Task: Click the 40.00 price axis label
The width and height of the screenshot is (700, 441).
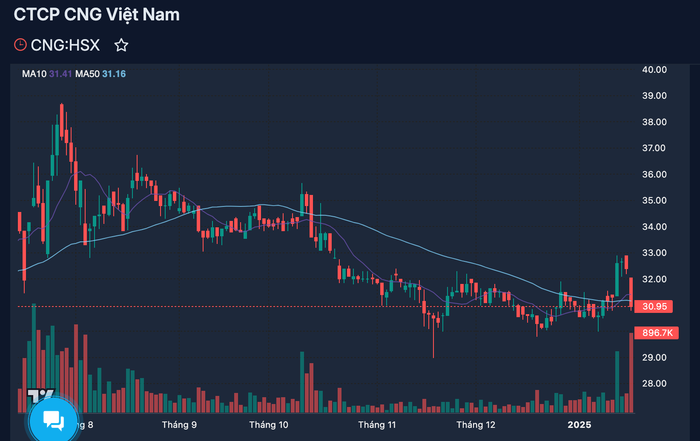Action: coord(654,70)
